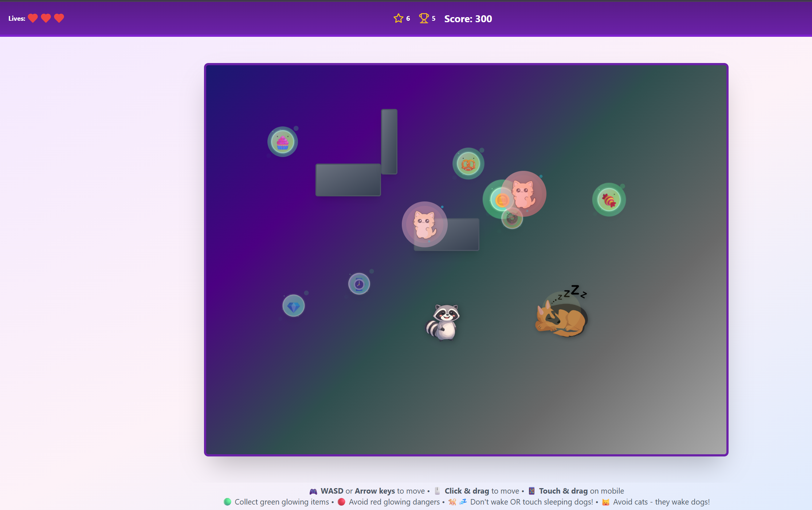The height and width of the screenshot is (510, 812).
Task: Click the tall vertical gray wall
Action: click(x=389, y=141)
